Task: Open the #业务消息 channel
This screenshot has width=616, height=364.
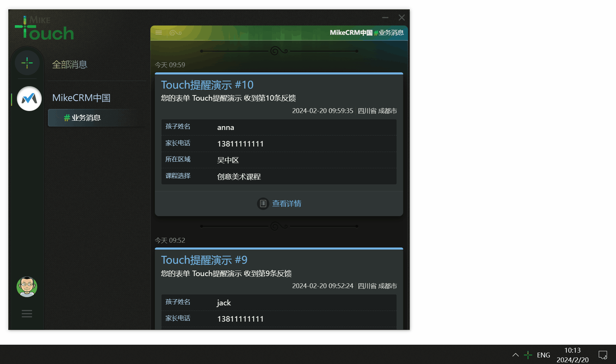Action: tap(97, 118)
